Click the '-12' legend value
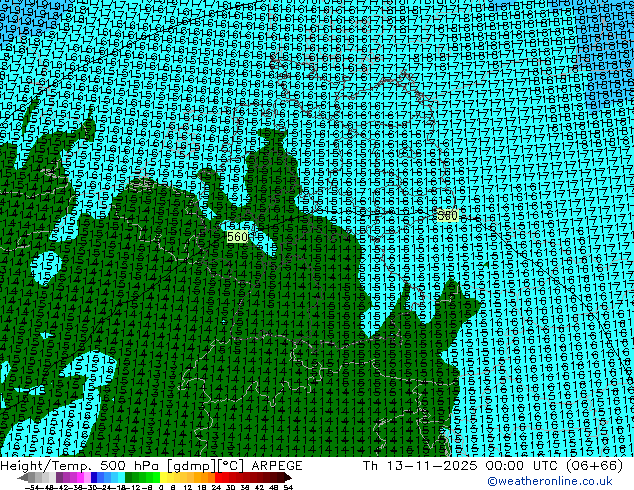Image resolution: width=634 pixels, height=490 pixels. [x=133, y=487]
